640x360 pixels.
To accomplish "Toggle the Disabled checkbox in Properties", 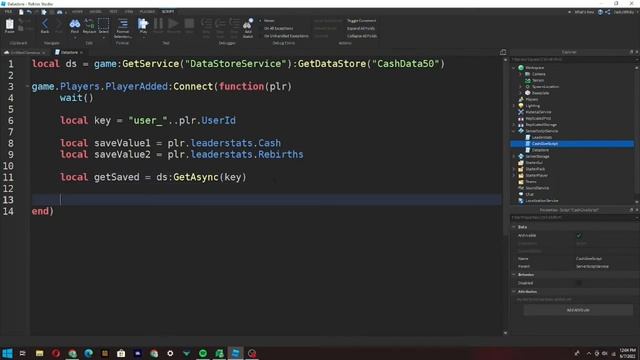I will pos(579,283).
